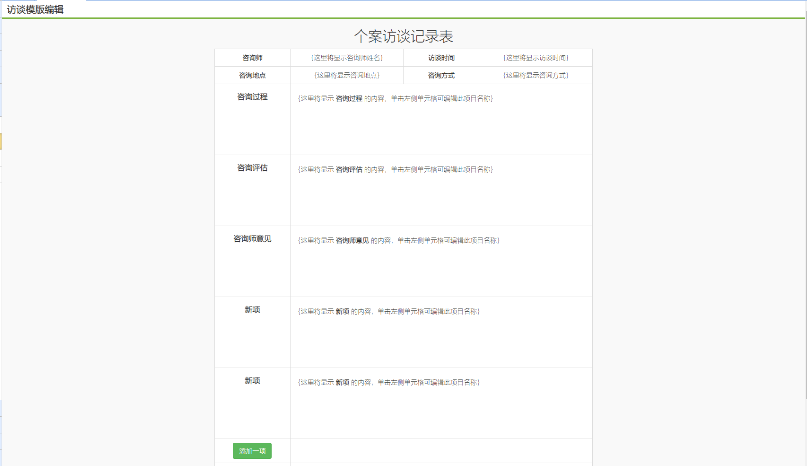Edit the 咨询师 label cell

tap(252, 58)
